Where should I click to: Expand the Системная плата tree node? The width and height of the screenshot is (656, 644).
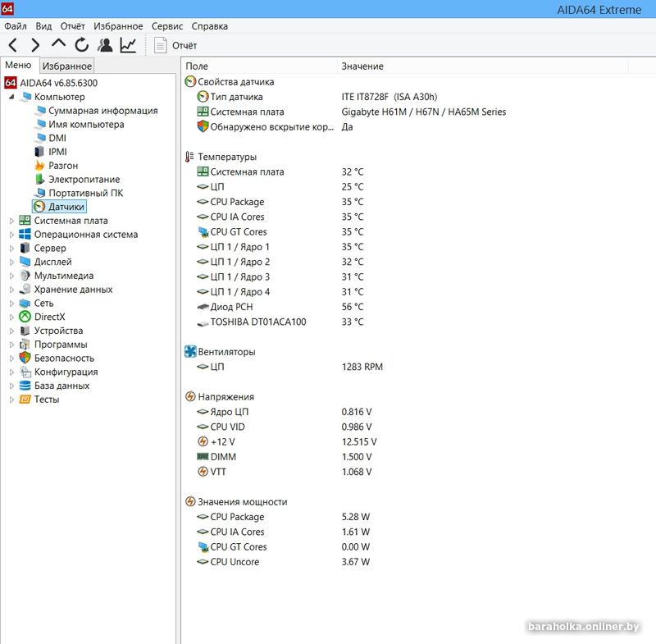pyautogui.click(x=11, y=221)
